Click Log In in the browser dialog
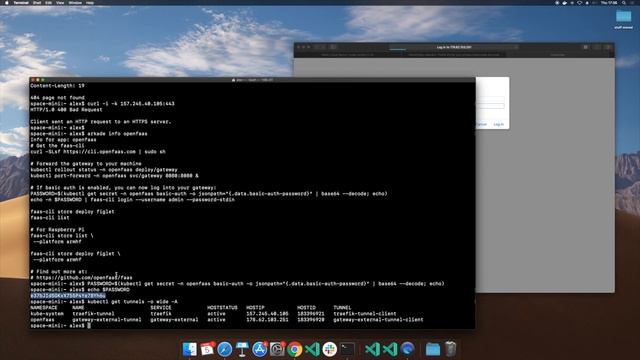 point(498,124)
